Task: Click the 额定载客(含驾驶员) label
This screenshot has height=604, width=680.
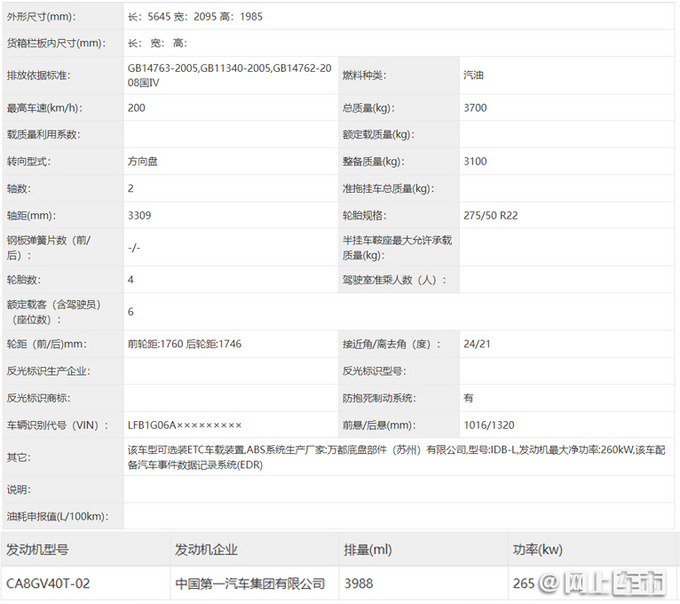Action: 53,312
